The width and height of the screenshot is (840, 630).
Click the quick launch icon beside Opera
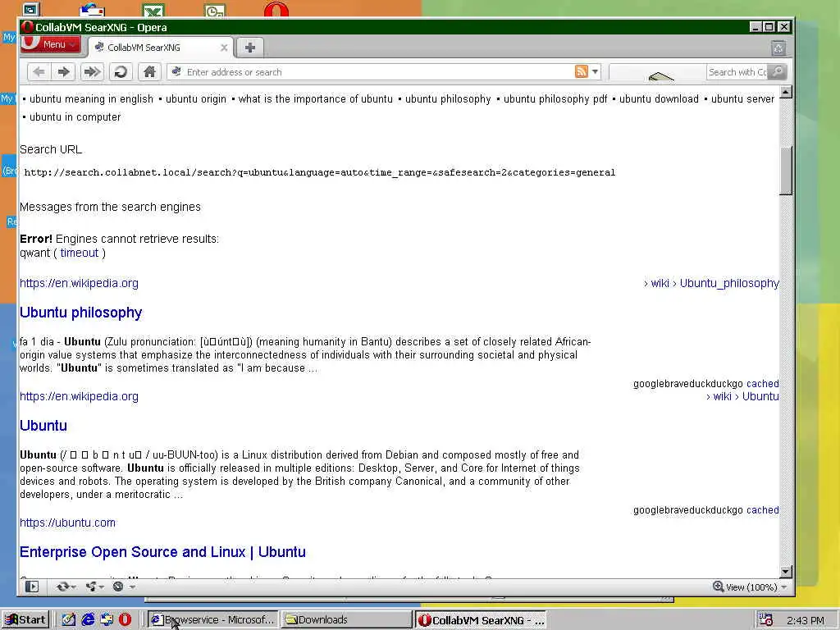tap(106, 620)
